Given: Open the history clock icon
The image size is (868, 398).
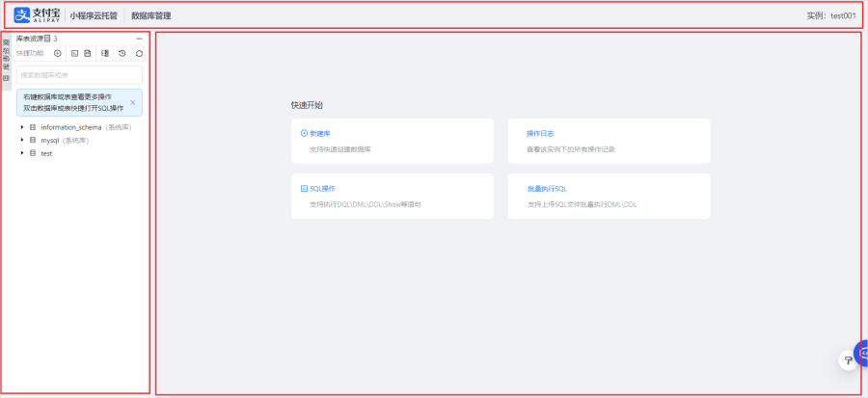Looking at the screenshot, I should point(122,53).
